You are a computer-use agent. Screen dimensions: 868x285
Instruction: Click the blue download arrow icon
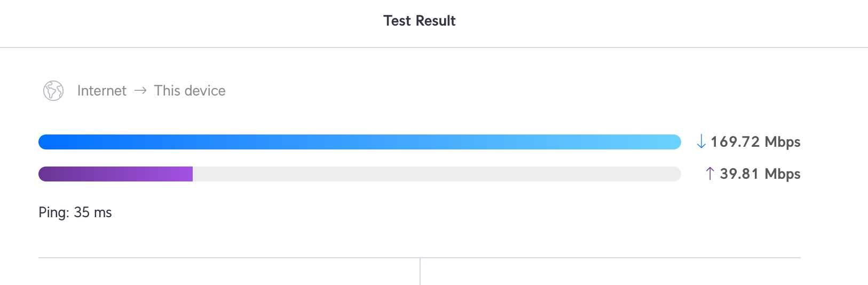tap(701, 141)
